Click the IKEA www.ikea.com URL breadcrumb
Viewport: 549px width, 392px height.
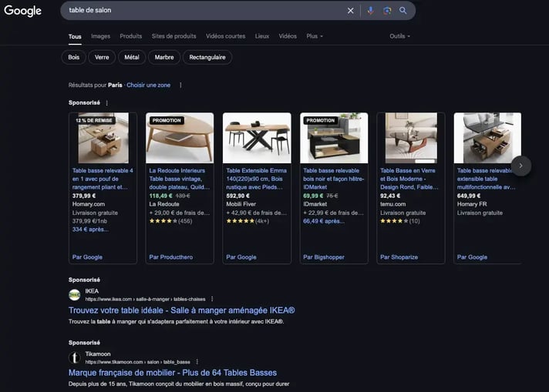[x=145, y=299]
